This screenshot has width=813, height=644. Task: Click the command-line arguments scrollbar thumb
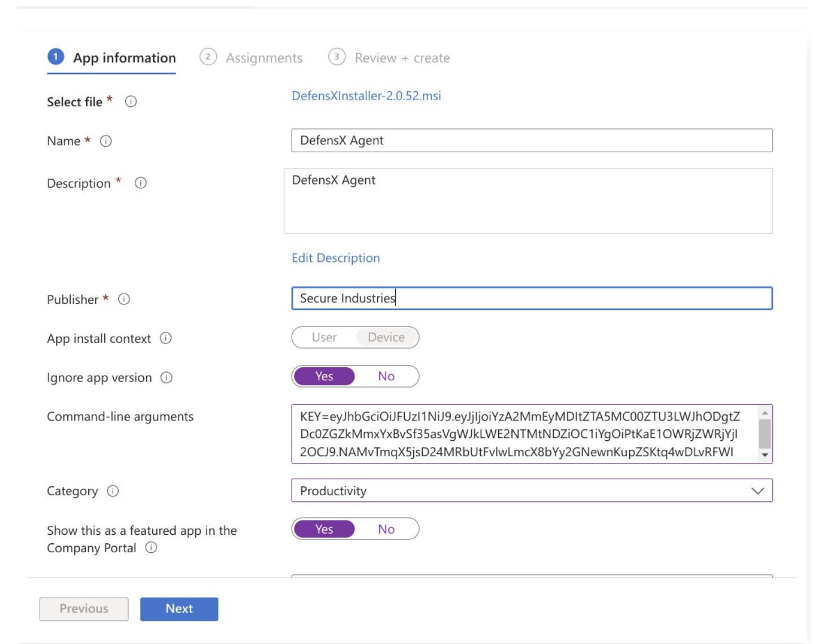(x=765, y=434)
